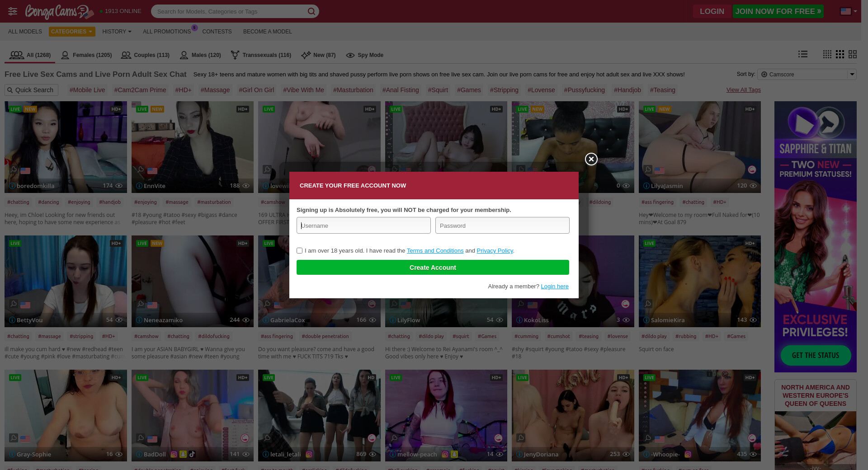Open the Sort by Camscore dropdown

point(807,74)
